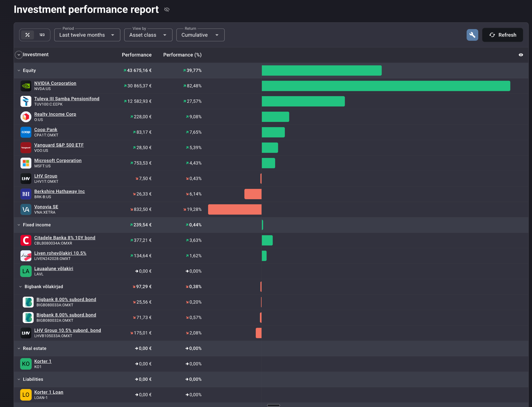Collapse the Bigbank võlakirjad group

[x=20, y=286]
